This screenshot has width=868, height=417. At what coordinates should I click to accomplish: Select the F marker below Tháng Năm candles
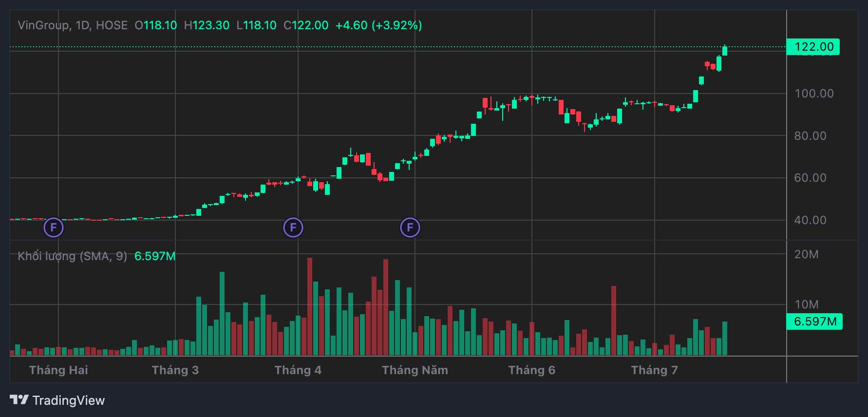[x=410, y=227]
